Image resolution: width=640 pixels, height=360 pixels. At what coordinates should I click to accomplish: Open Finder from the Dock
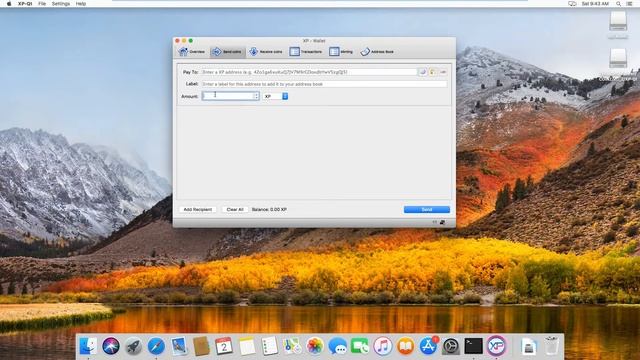(88, 346)
